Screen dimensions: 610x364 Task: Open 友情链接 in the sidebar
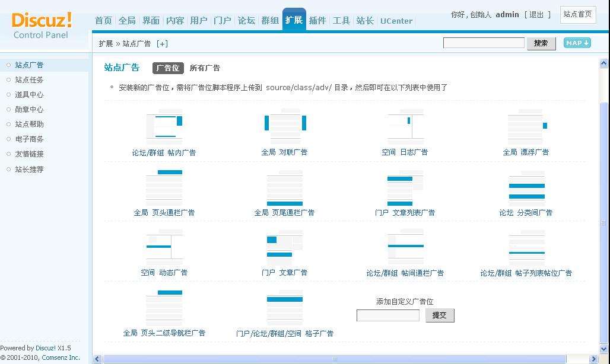[x=29, y=154]
